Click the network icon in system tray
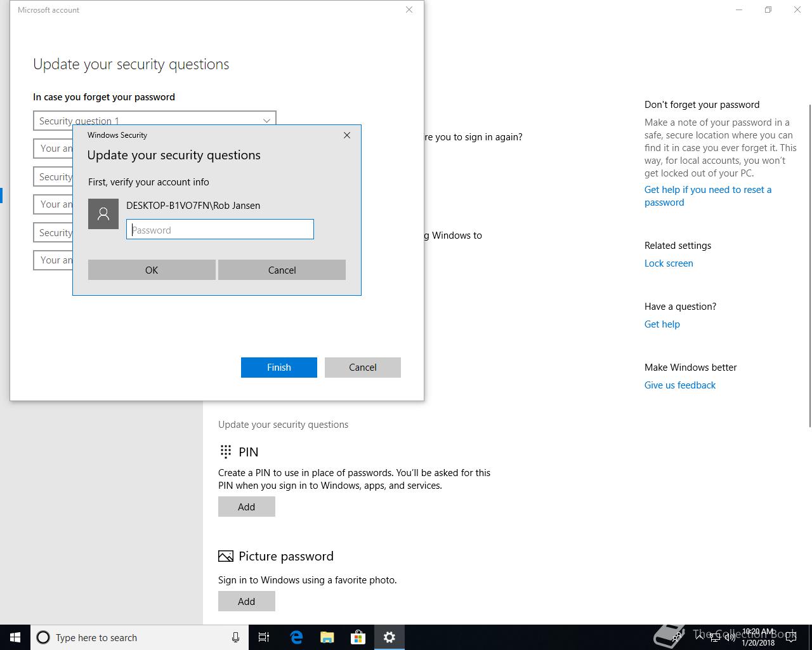This screenshot has width=812, height=650. tap(715, 637)
